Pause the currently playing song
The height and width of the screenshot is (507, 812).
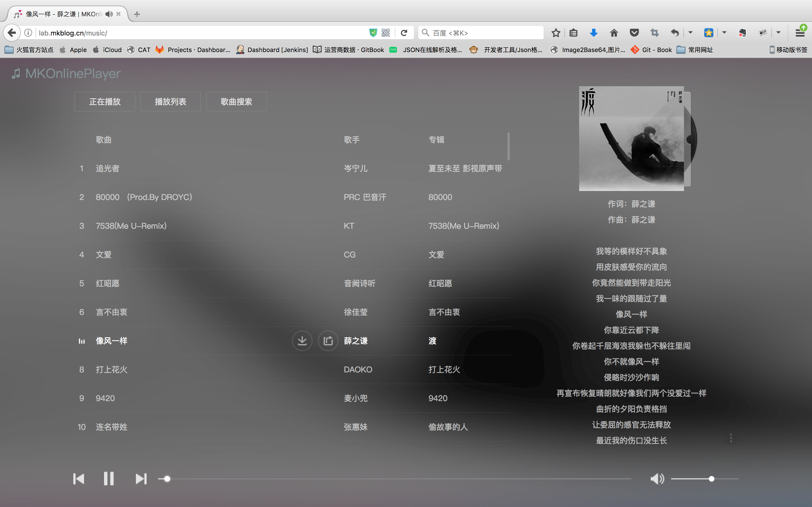tap(109, 479)
